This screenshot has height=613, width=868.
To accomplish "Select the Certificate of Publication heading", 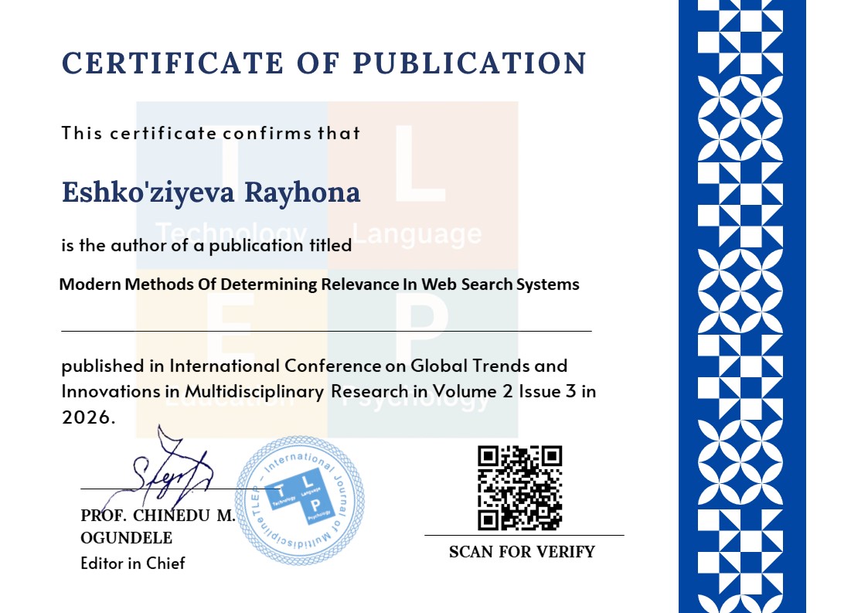I will tap(324, 63).
